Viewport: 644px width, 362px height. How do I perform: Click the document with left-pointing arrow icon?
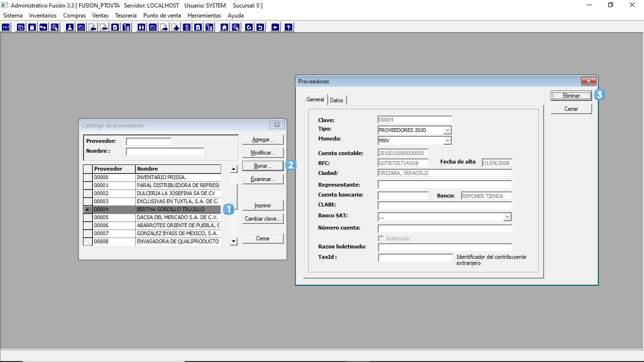point(92,27)
